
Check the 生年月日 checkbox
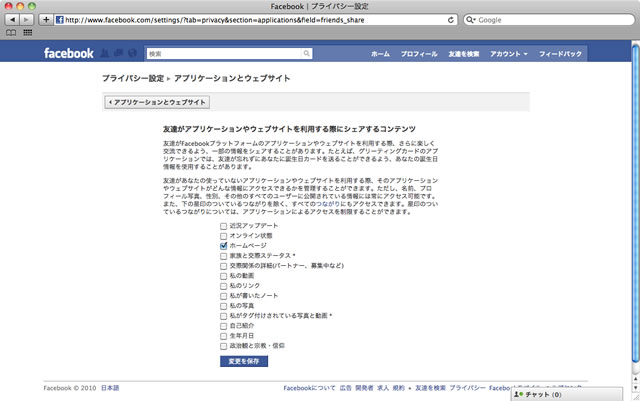(x=223, y=336)
